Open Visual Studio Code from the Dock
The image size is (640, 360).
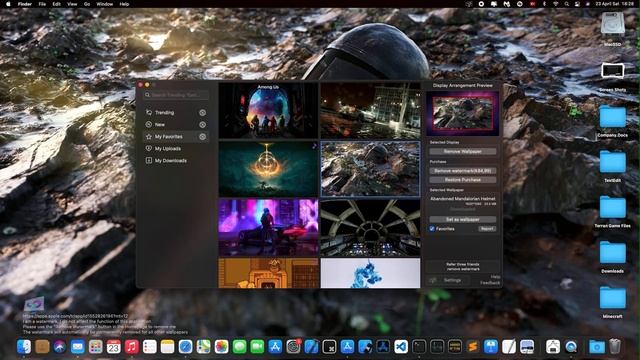tap(401, 347)
